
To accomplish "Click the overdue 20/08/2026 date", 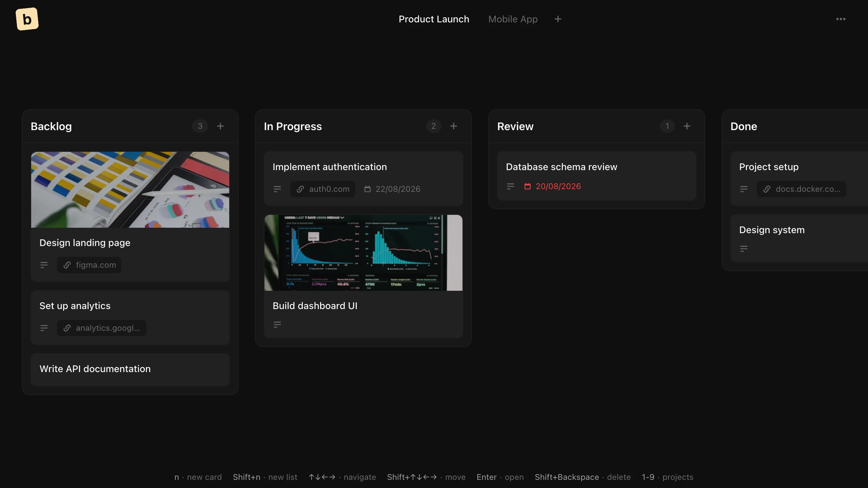I will click(x=558, y=186).
